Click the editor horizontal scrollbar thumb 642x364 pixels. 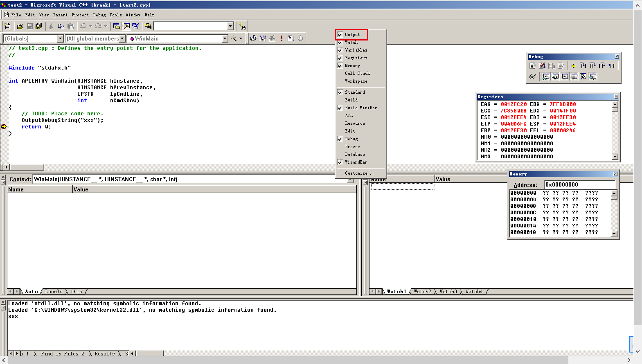pyautogui.click(x=27, y=167)
